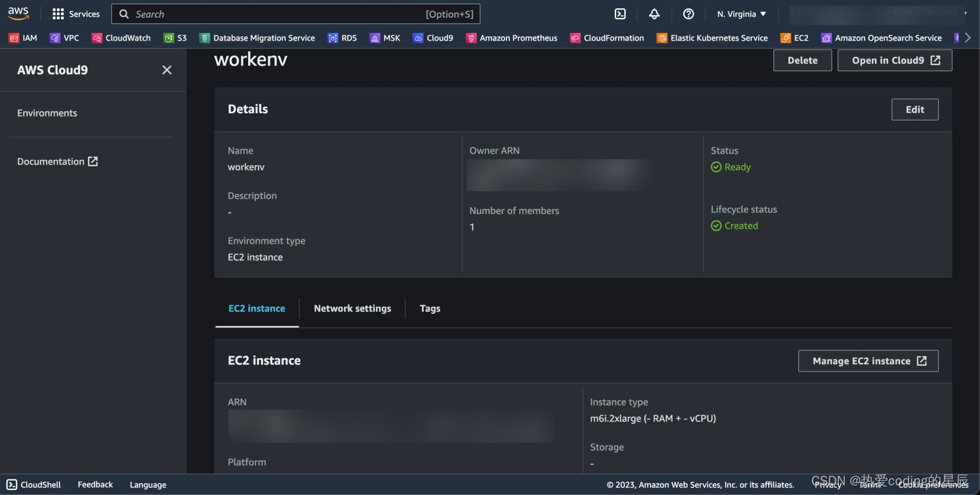
Task: Open the help question mark menu
Action: click(x=689, y=14)
